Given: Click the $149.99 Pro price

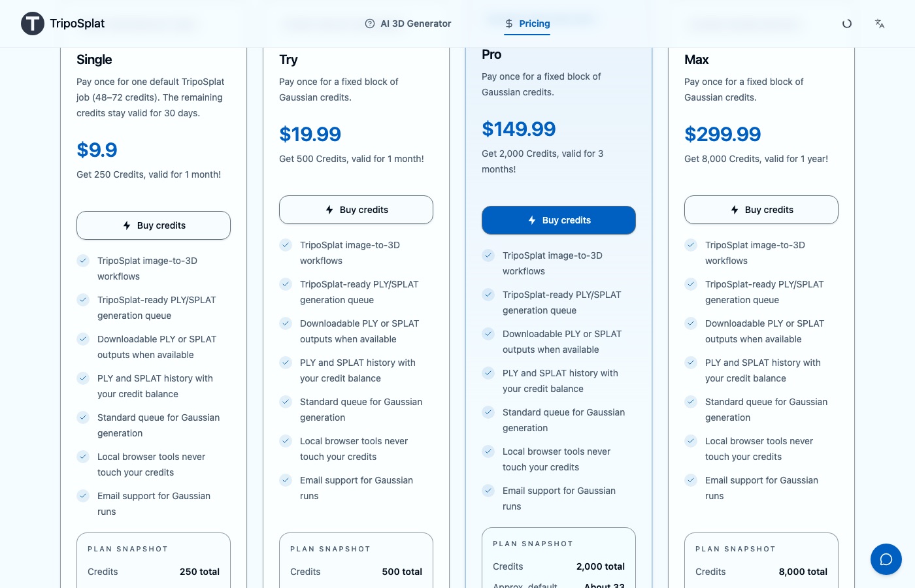Looking at the screenshot, I should pyautogui.click(x=519, y=129).
